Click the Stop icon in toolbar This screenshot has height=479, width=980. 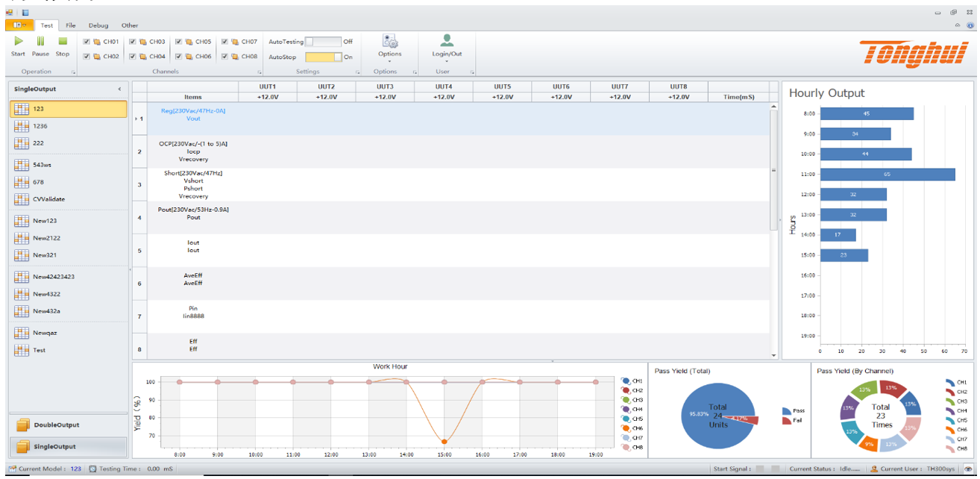tap(63, 42)
